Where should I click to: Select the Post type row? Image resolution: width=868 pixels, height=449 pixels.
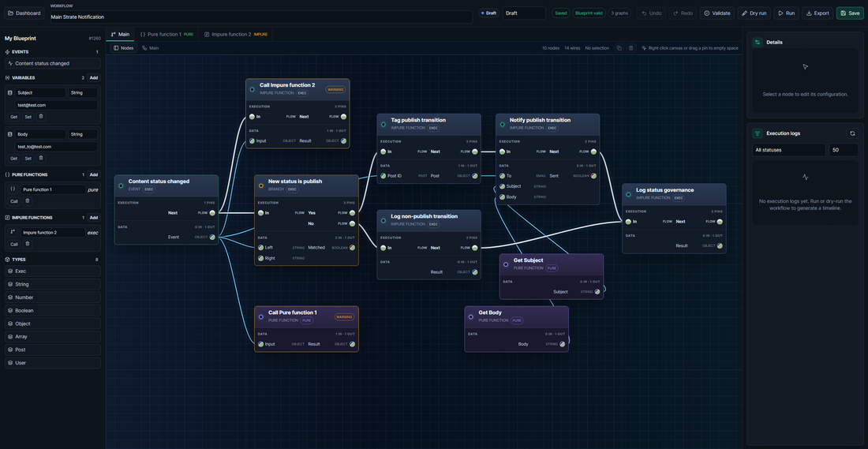click(53, 350)
